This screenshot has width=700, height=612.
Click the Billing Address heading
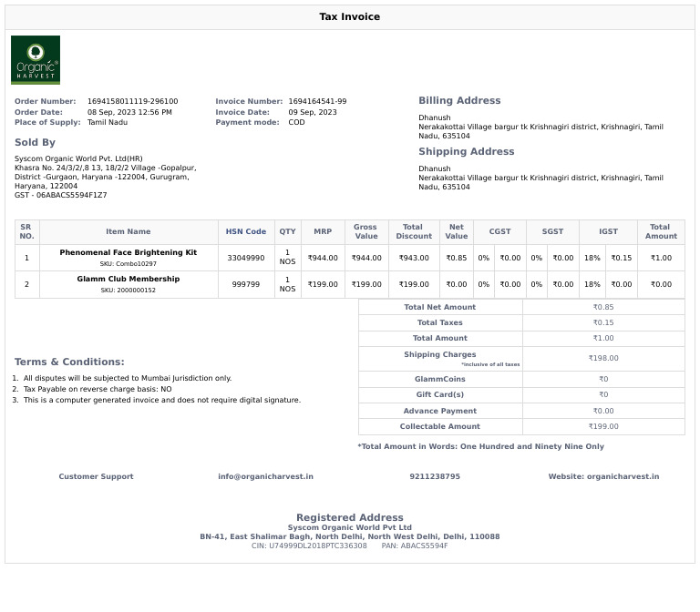click(x=459, y=100)
